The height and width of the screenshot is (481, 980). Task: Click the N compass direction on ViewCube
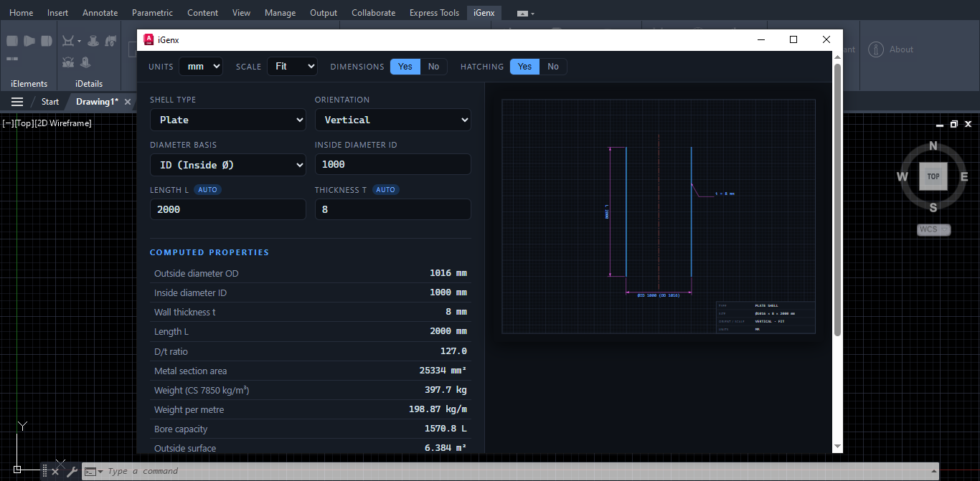pyautogui.click(x=933, y=146)
